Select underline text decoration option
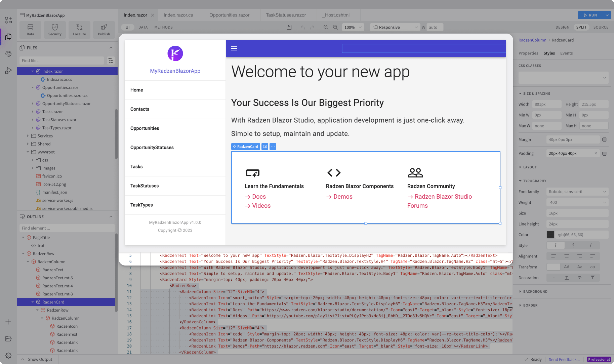614x364 pixels. pyautogui.click(x=567, y=278)
